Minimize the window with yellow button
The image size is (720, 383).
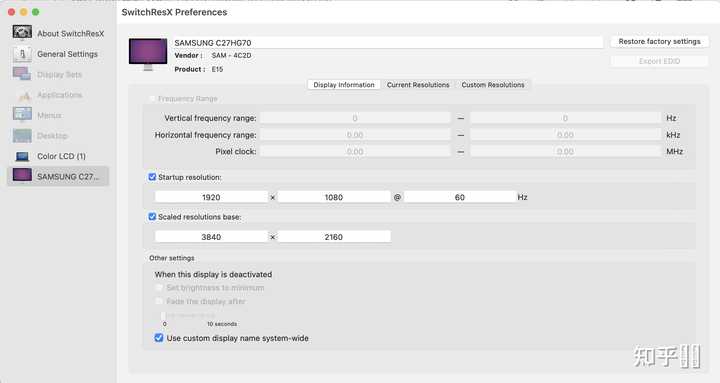point(23,12)
